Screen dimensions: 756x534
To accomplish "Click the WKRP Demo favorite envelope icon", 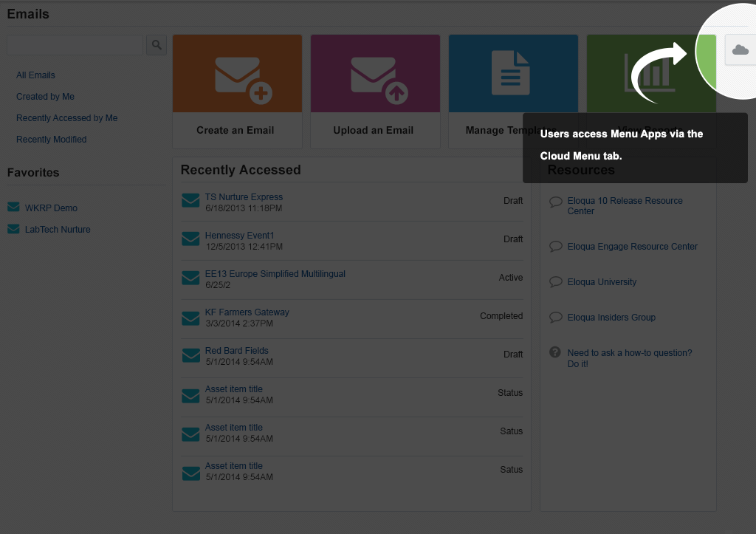I will (x=13, y=208).
